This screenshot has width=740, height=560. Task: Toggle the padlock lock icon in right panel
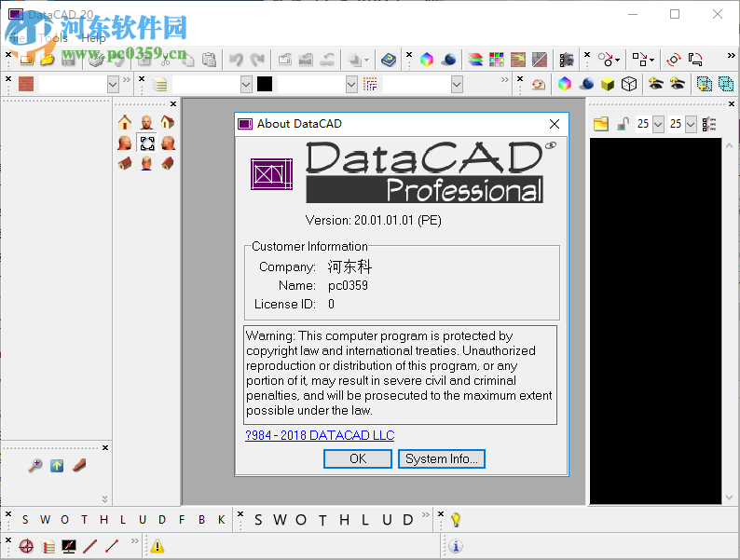[x=624, y=124]
